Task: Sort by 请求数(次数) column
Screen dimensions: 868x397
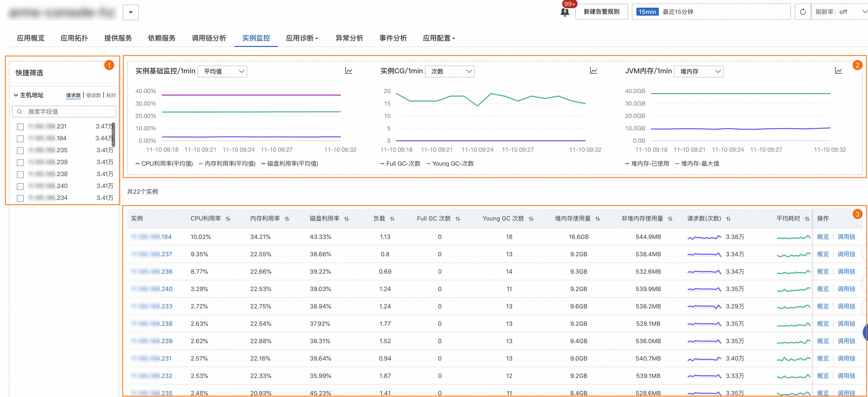Action: pyautogui.click(x=728, y=219)
